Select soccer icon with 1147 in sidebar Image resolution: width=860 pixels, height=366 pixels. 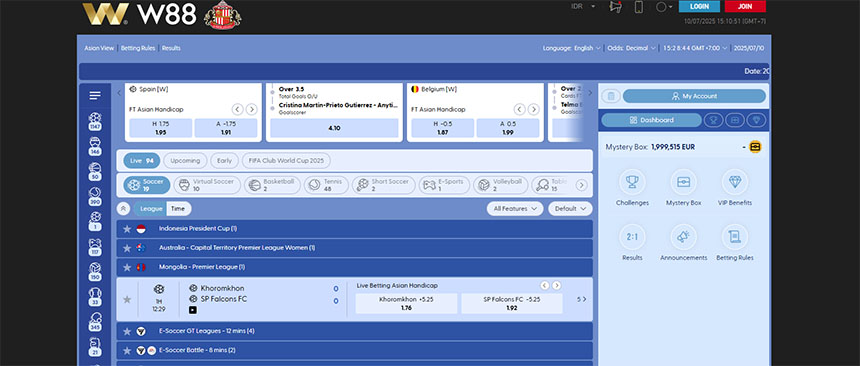pyautogui.click(x=95, y=121)
